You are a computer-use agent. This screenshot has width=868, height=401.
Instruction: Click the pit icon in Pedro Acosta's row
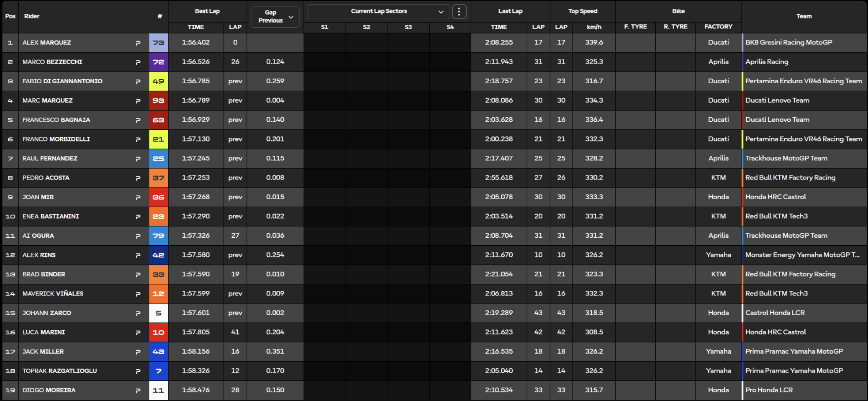tap(138, 178)
